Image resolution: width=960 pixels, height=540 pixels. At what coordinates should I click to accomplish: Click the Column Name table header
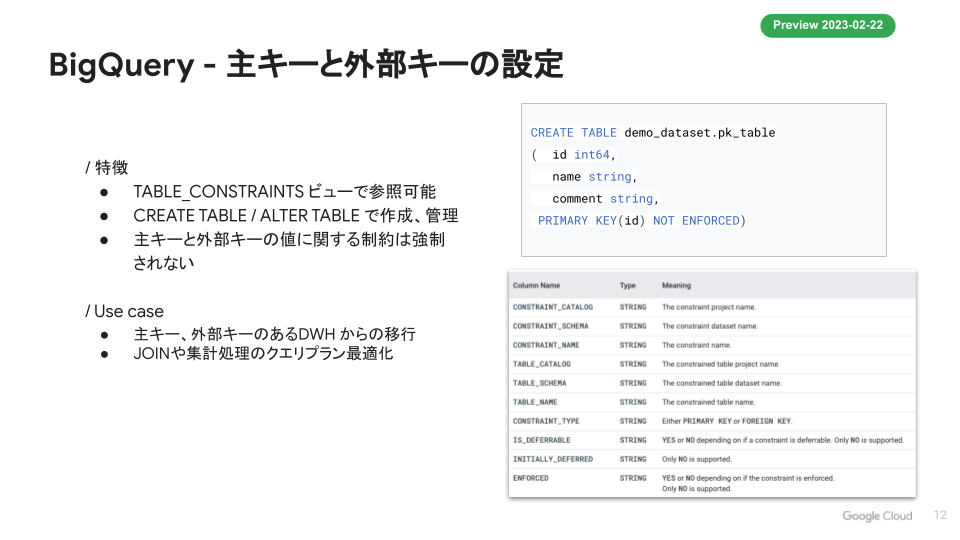536,285
